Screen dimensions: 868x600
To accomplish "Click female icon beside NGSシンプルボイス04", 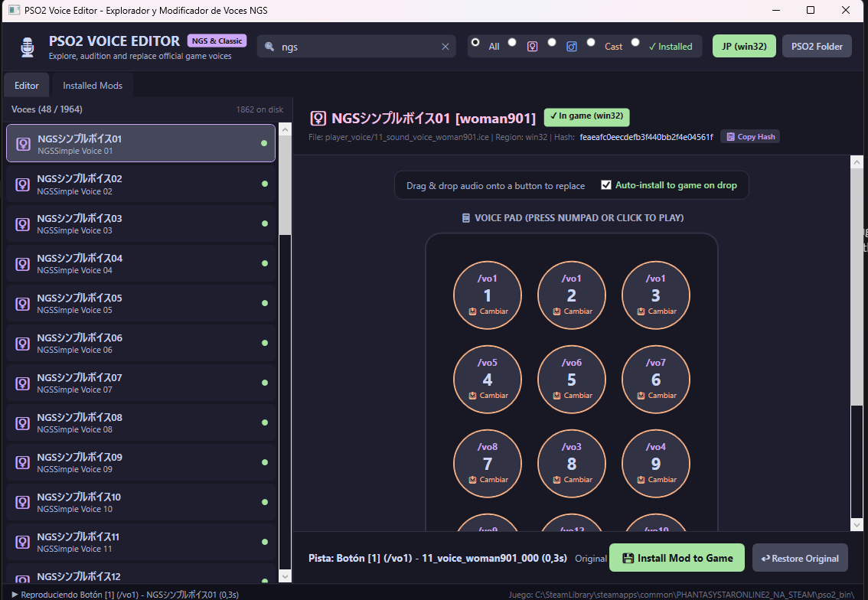I will pos(23,264).
